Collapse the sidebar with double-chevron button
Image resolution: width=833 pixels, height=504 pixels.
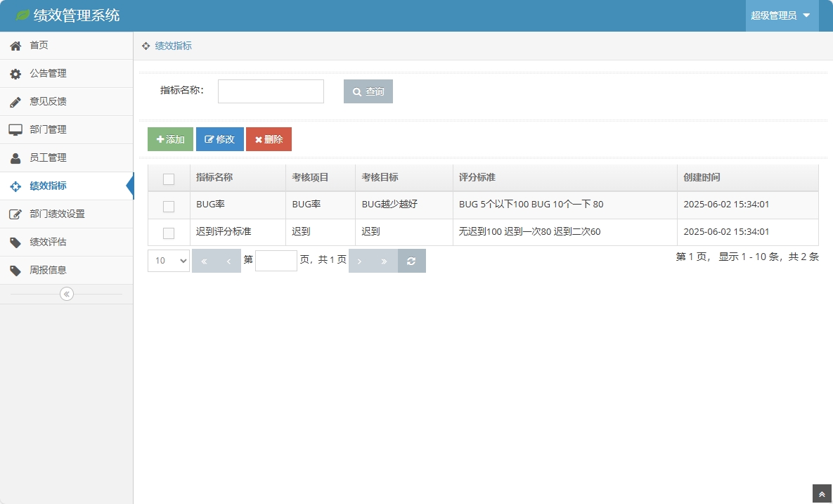click(67, 294)
